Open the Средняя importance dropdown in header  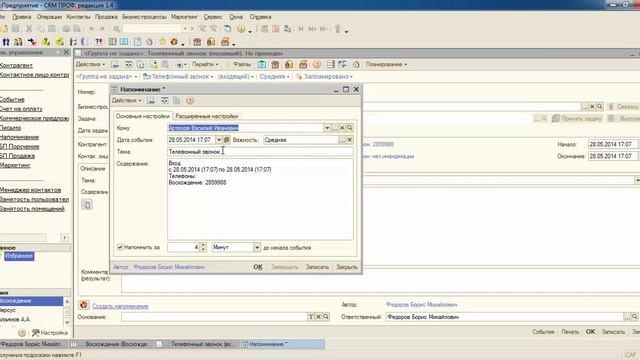[x=274, y=76]
